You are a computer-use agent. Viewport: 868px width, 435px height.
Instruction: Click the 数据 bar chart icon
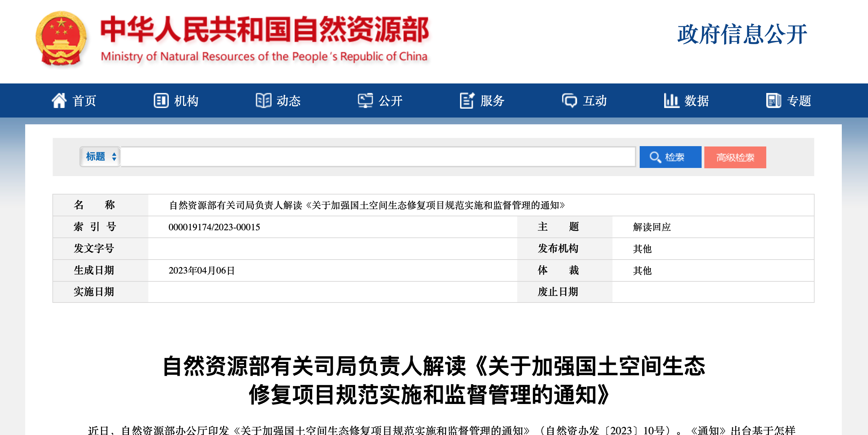click(x=671, y=100)
